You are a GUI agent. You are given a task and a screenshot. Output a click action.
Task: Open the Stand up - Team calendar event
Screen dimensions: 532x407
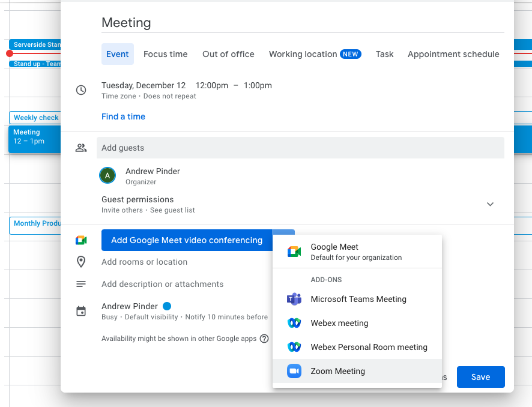[35, 64]
